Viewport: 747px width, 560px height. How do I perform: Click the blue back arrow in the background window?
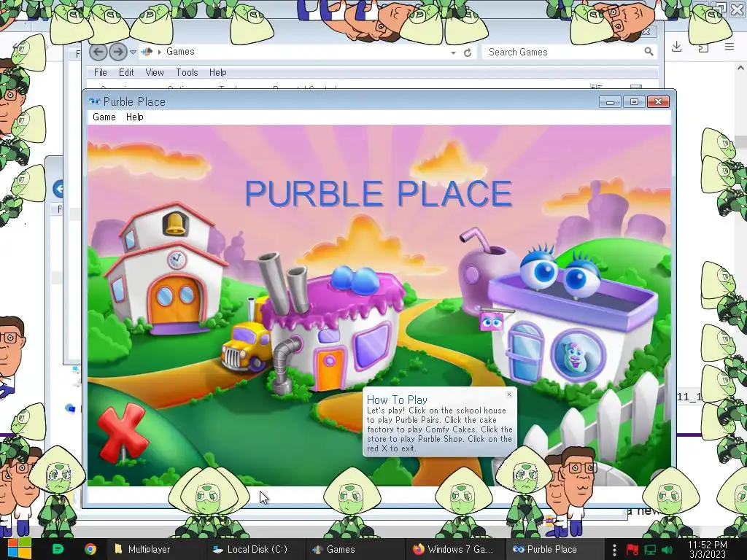58,189
